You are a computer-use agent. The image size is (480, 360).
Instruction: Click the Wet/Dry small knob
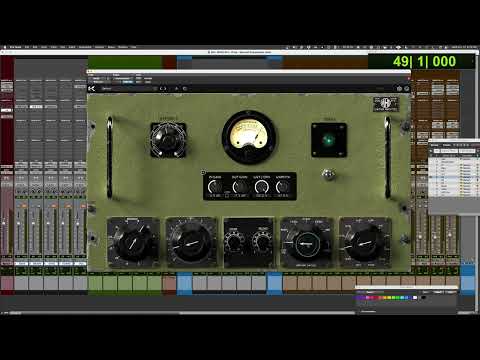[261, 187]
